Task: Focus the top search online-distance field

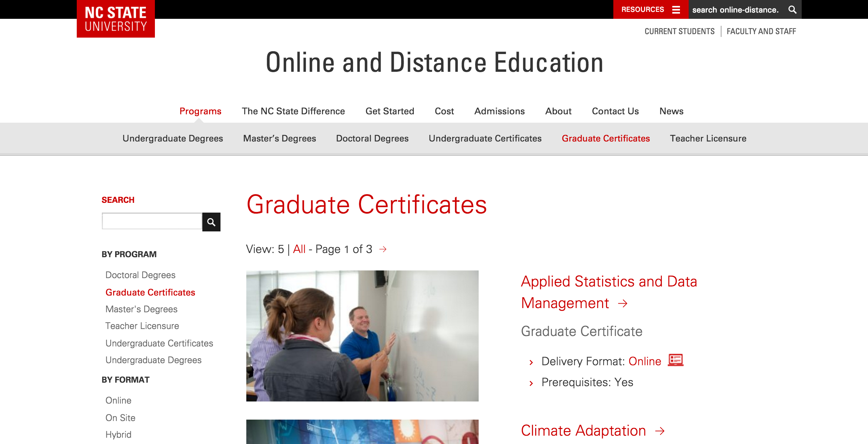Action: (735, 10)
